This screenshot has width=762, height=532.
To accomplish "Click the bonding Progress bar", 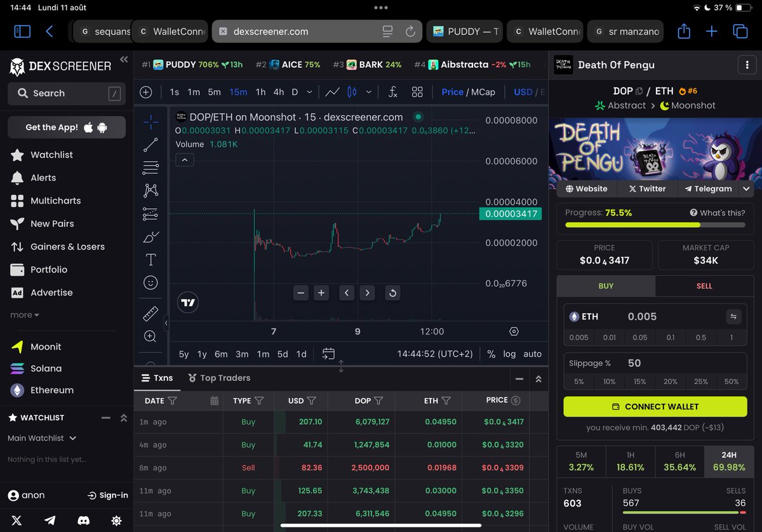I will (x=655, y=225).
